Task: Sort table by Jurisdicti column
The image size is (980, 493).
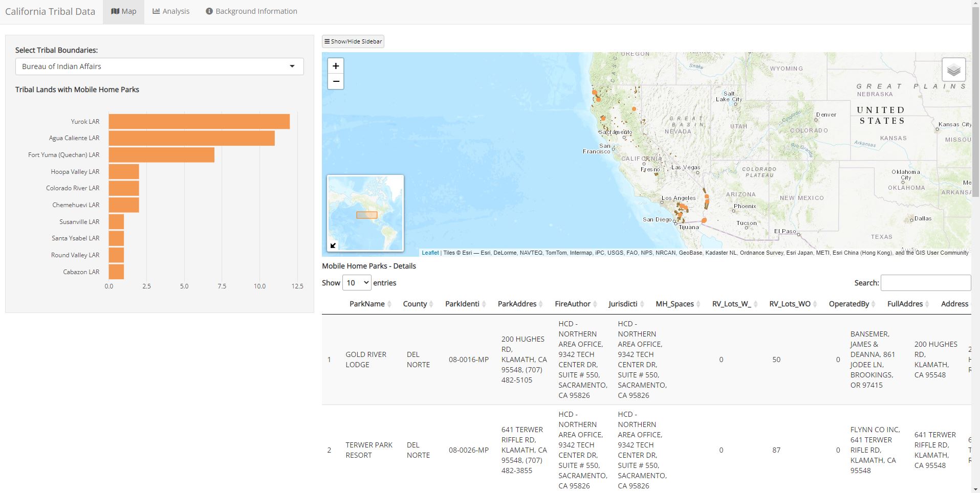Action: pos(626,304)
